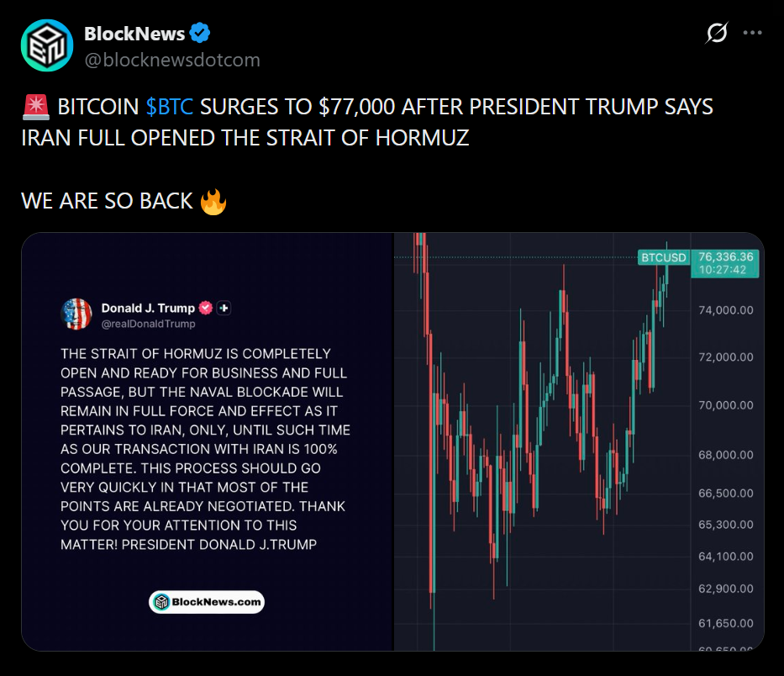Click the BlockNews.com watermark logo
This screenshot has width=784, height=676.
tap(207, 602)
